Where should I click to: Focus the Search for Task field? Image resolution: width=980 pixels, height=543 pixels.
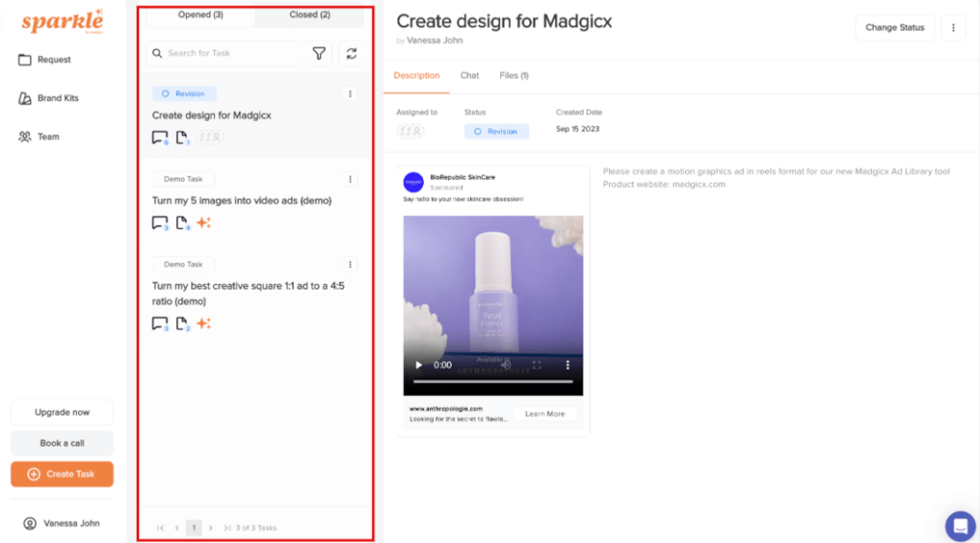(223, 54)
